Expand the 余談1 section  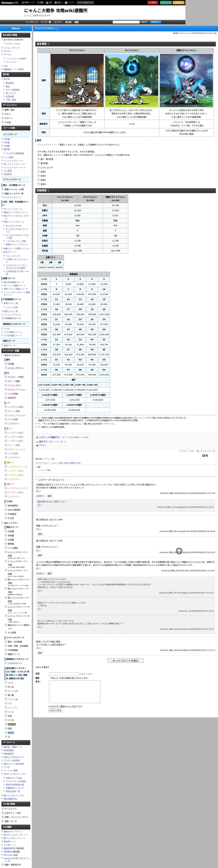[39, 172]
